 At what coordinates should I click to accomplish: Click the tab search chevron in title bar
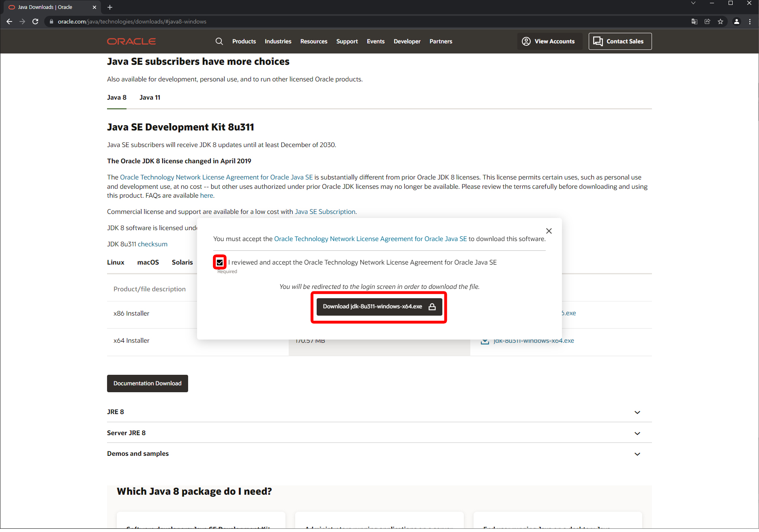(x=693, y=3)
